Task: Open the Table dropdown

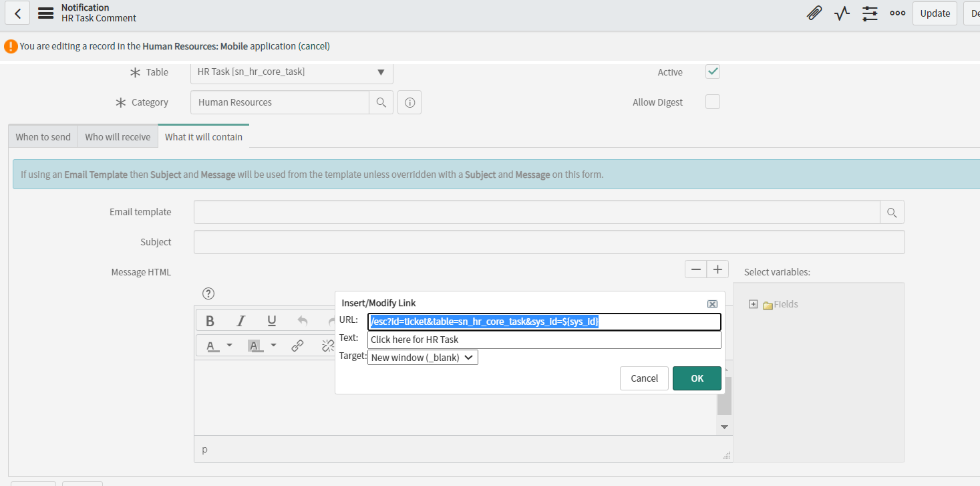Action: click(x=291, y=72)
